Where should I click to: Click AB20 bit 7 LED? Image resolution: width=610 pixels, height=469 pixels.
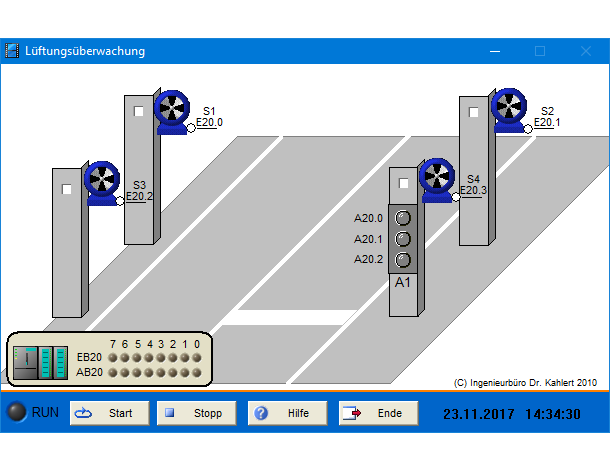113,373
